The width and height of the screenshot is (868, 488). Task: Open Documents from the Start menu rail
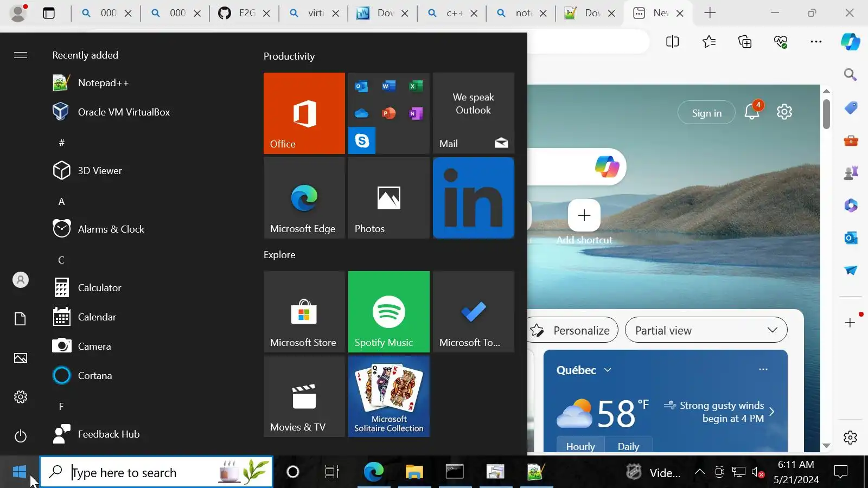(x=21, y=319)
